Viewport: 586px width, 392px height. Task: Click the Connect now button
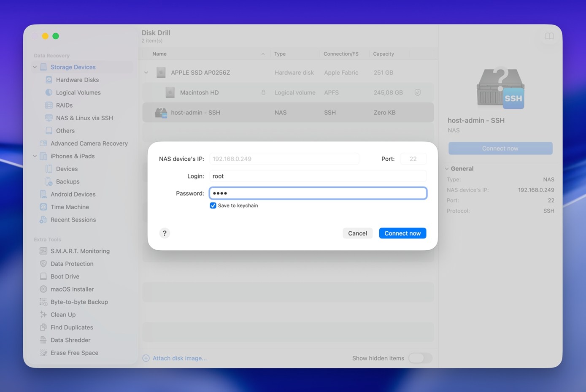[x=402, y=233]
